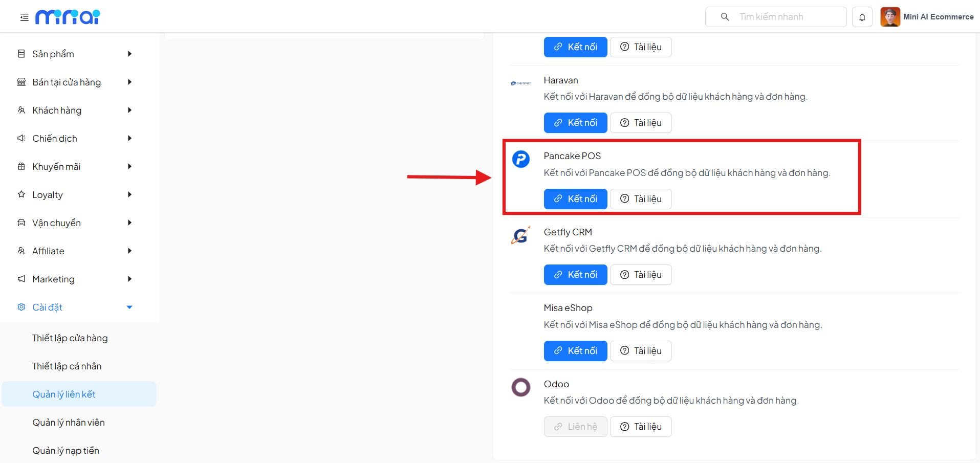
Task: Click the Getfly CRM logo
Action: [520, 235]
